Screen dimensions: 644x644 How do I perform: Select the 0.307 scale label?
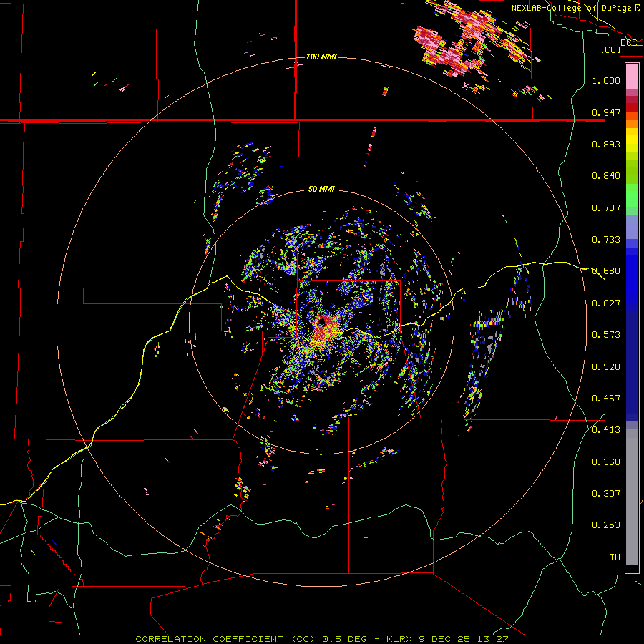606,493
